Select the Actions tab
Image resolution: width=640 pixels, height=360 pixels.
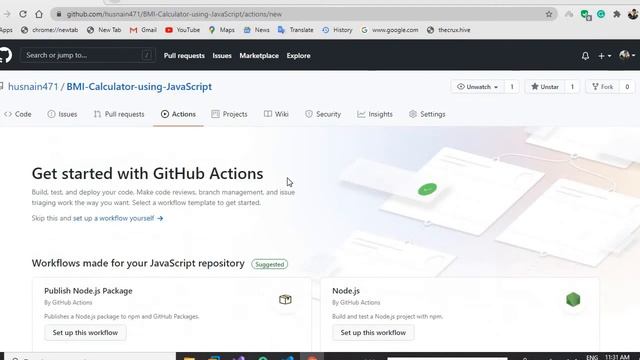point(178,114)
